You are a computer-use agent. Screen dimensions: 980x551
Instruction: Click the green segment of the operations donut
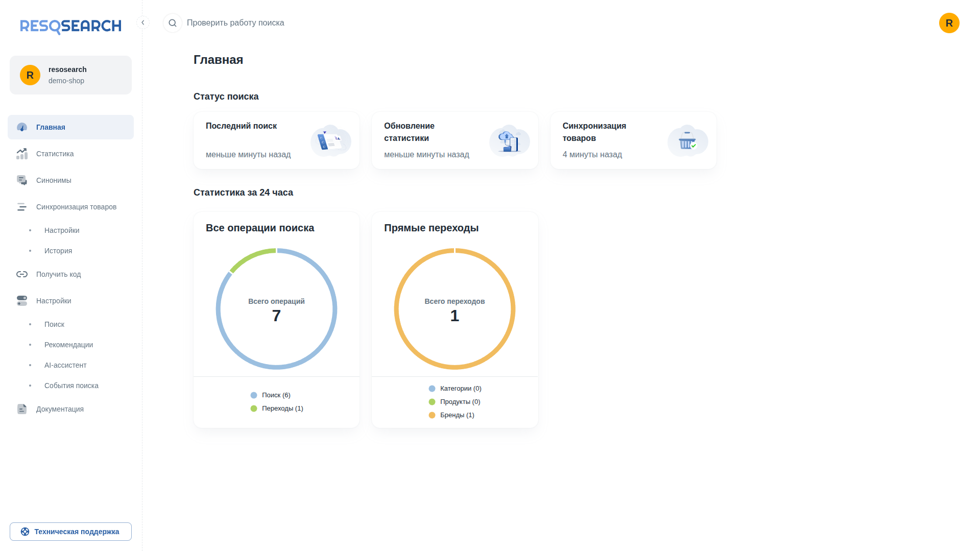pos(250,256)
